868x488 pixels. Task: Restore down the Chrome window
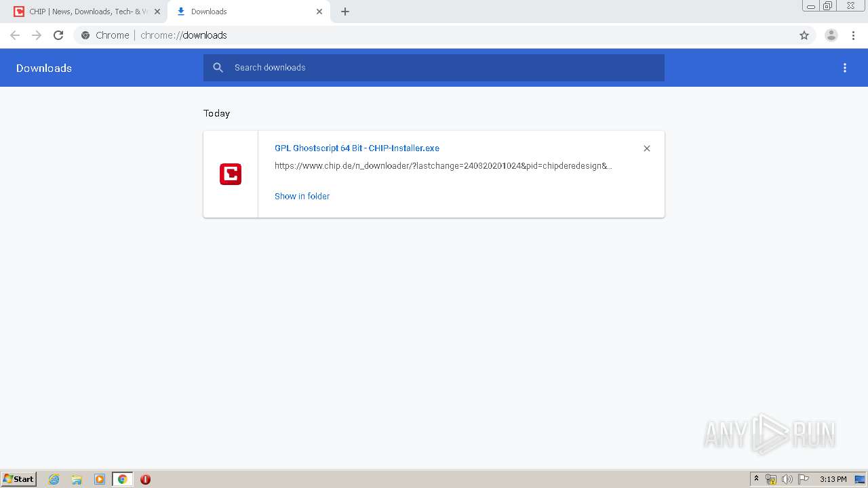coord(828,6)
